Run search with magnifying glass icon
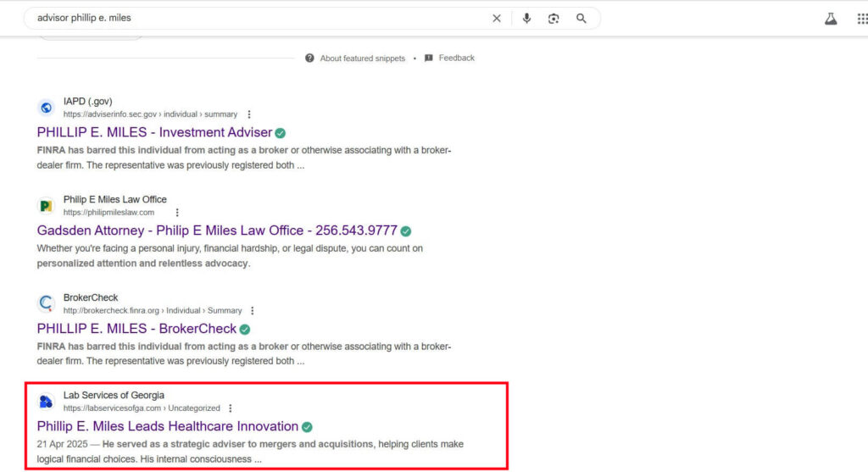Viewport: 868px width, 472px height. tap(581, 19)
